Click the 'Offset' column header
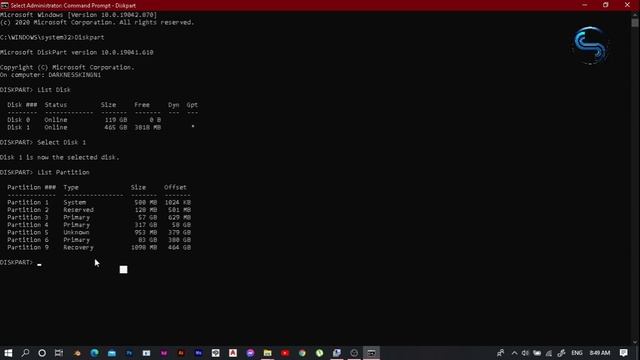This screenshot has height=360, width=640. point(176,187)
